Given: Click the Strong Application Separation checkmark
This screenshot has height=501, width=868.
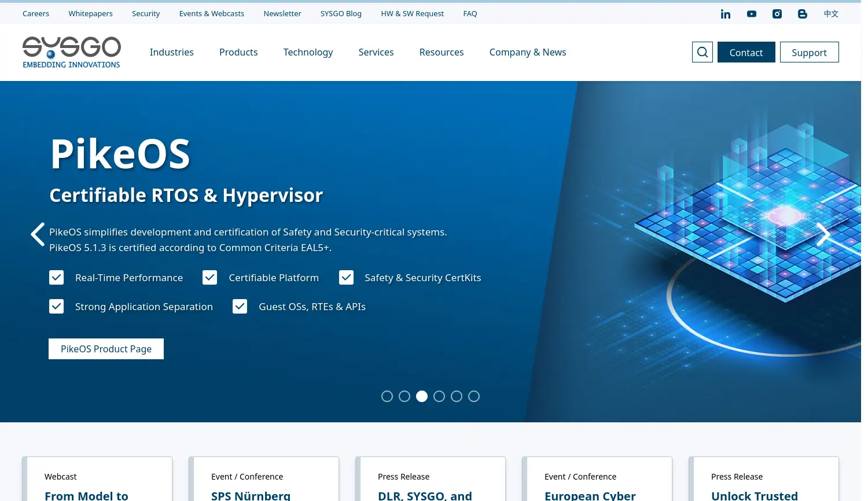Looking at the screenshot, I should click(x=57, y=306).
